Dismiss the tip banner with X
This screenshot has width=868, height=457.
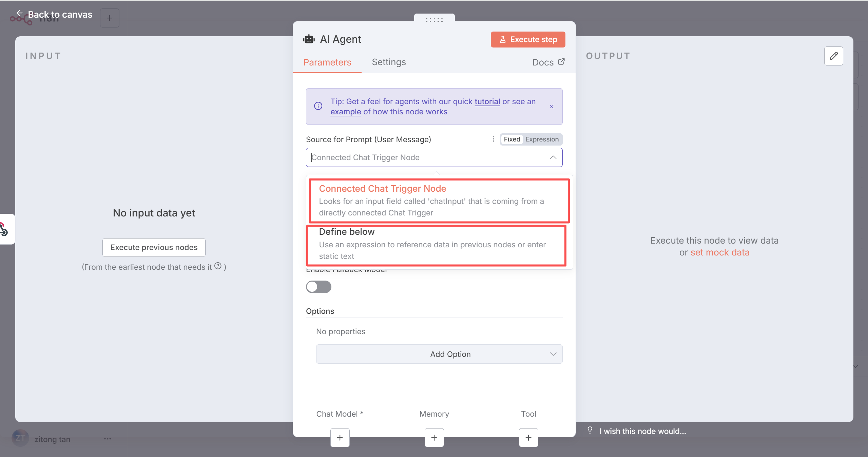[552, 107]
